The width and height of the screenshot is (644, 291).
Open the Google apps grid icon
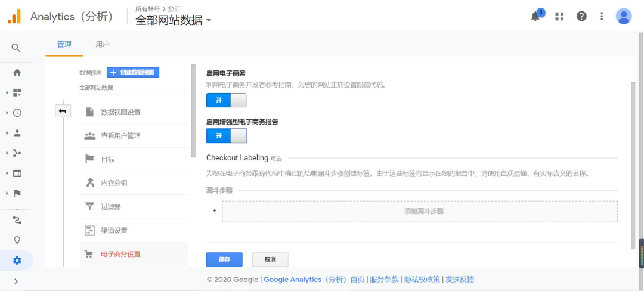pos(559,17)
